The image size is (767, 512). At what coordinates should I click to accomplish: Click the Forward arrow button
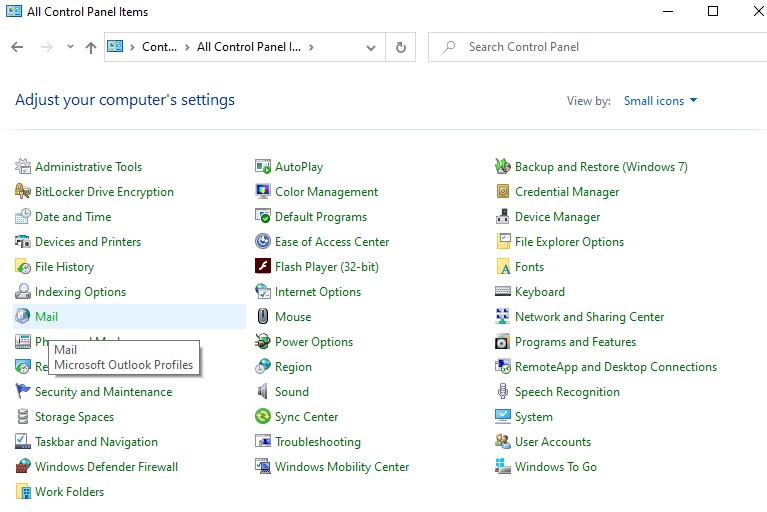[46, 47]
